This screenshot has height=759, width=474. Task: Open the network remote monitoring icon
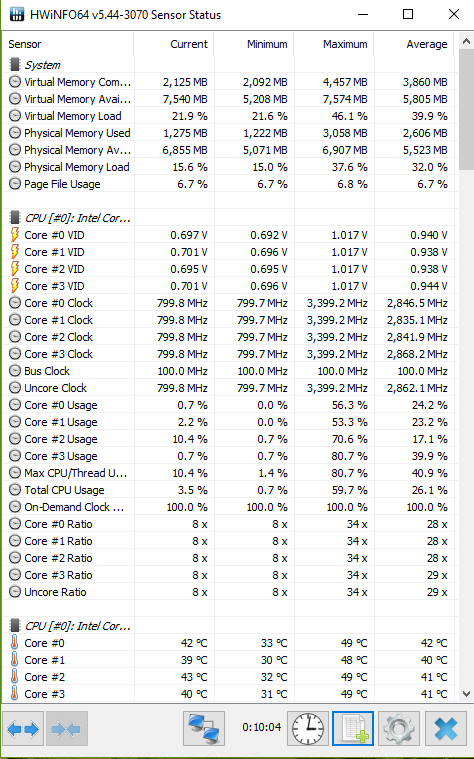[x=204, y=728]
